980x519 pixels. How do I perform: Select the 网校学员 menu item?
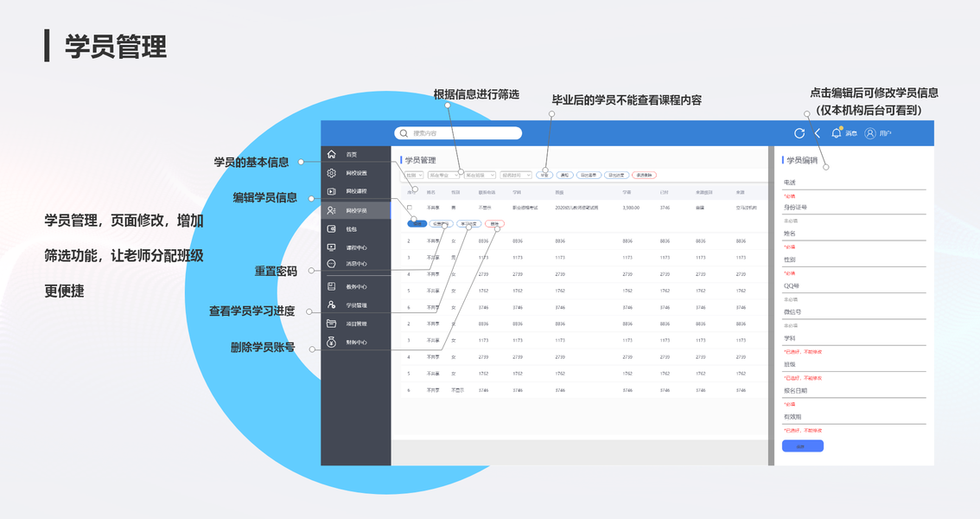coord(356,211)
